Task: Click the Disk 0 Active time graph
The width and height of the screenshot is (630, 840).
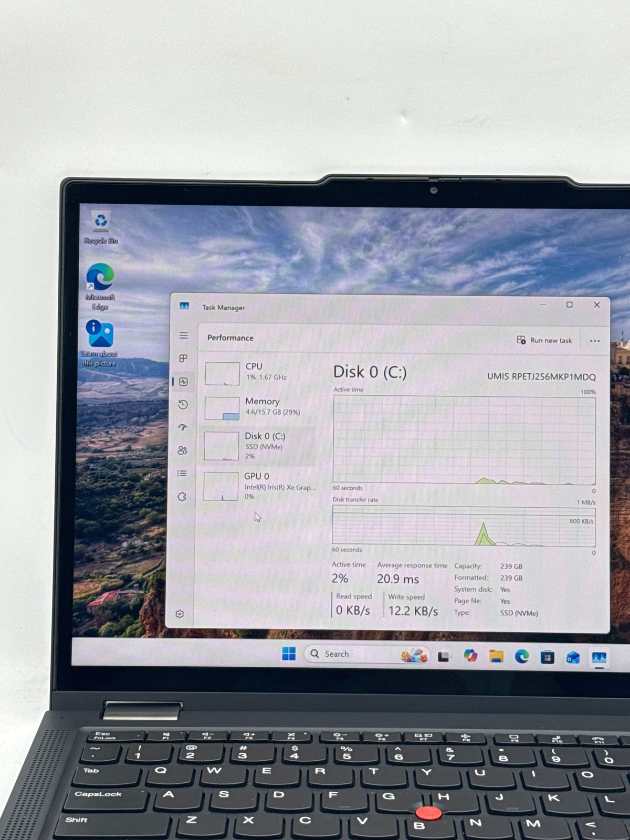Action: (464, 440)
